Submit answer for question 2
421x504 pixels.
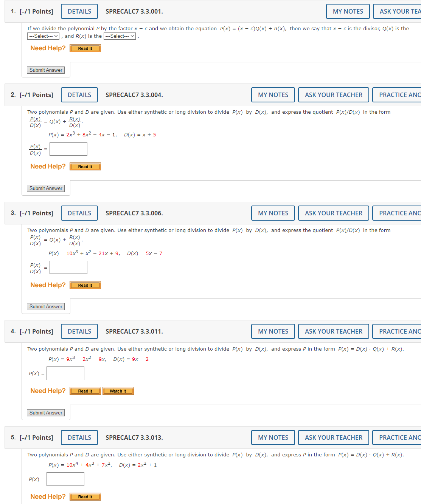click(x=45, y=188)
